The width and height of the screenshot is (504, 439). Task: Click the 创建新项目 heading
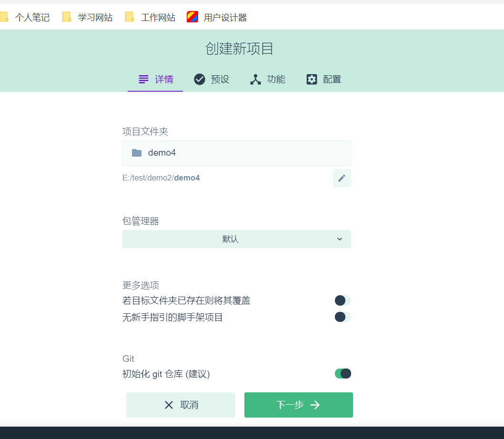pos(240,49)
